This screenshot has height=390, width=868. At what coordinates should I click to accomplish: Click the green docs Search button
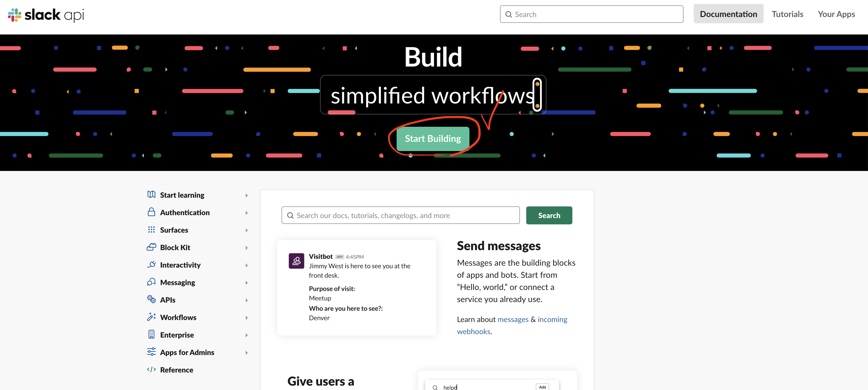coord(549,215)
